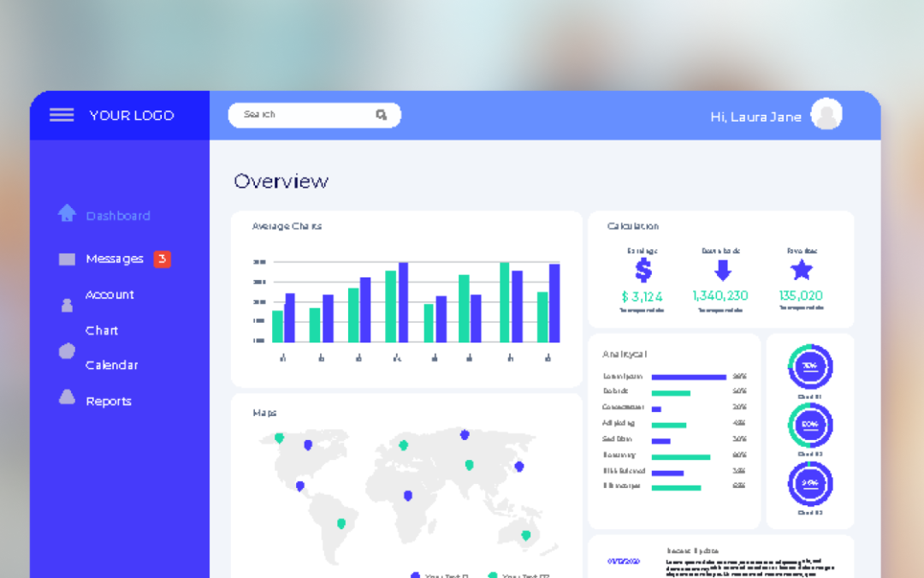Select the Downloads arrow icon

723,271
